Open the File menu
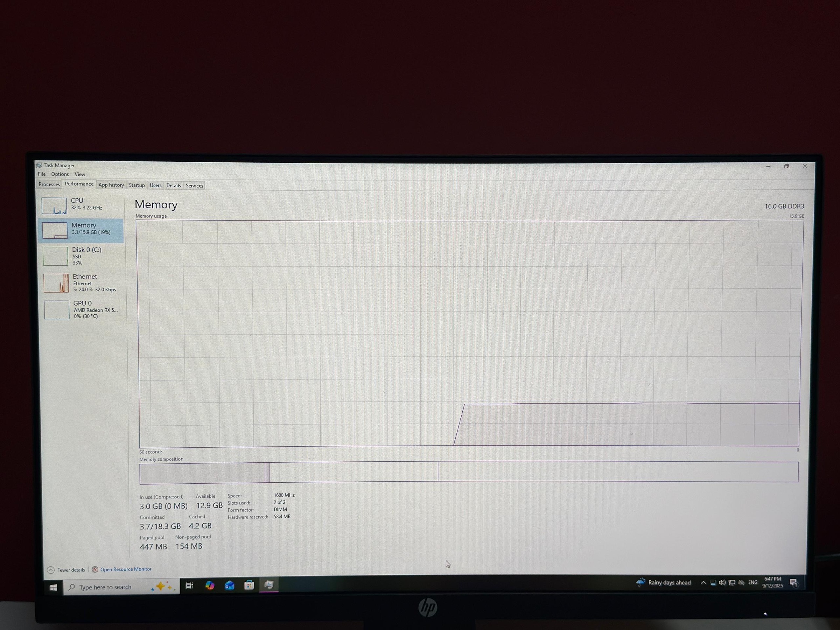 [42, 174]
